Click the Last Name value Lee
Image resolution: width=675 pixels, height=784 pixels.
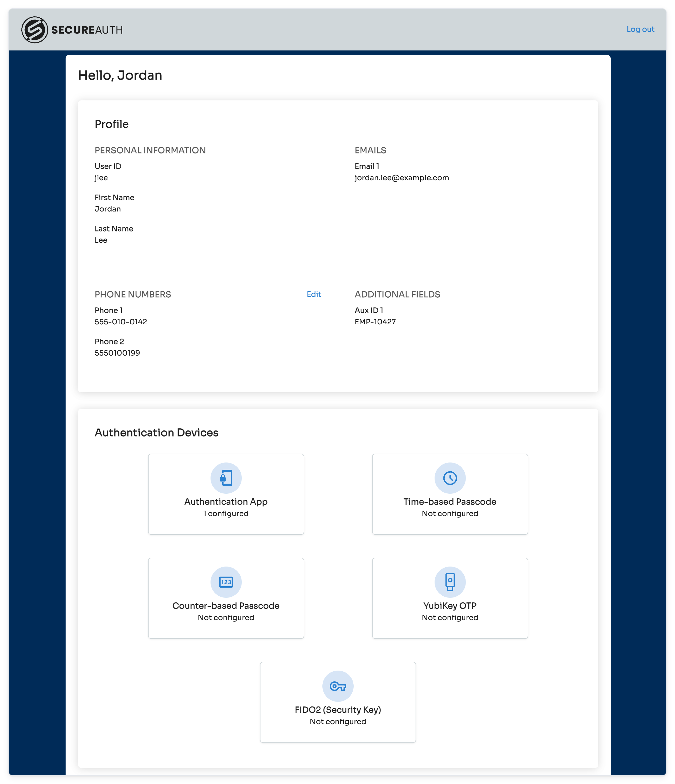point(101,240)
